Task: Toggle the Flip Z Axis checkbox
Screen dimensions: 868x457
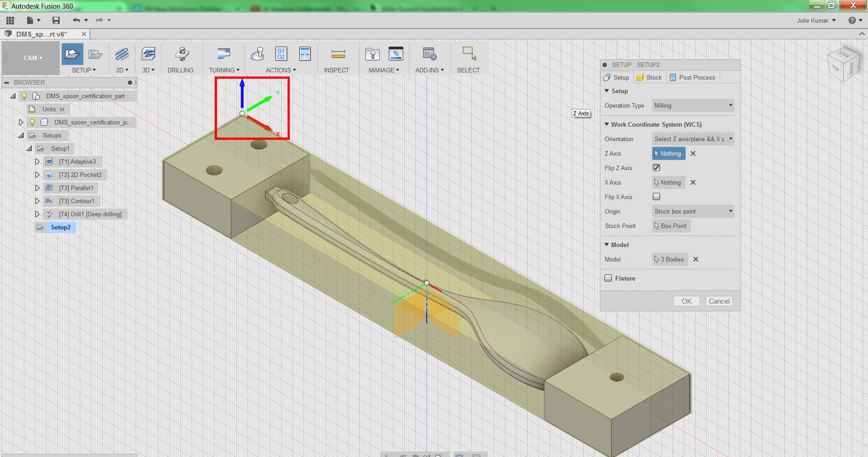Action: click(x=656, y=168)
